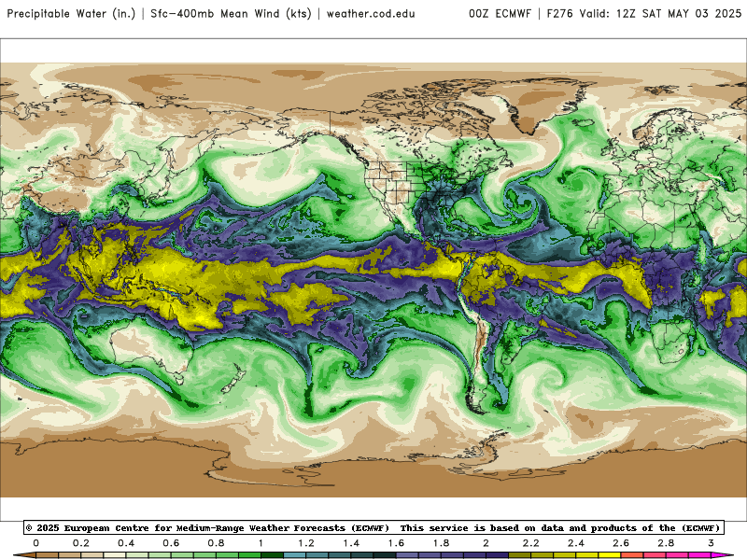Click the legend value '2.8' label

click(x=666, y=543)
